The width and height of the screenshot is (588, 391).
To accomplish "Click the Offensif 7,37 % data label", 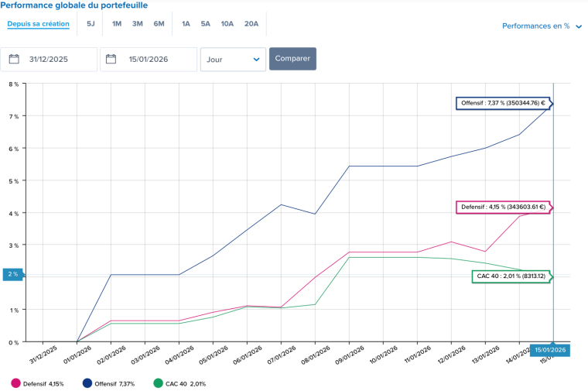I will [503, 103].
